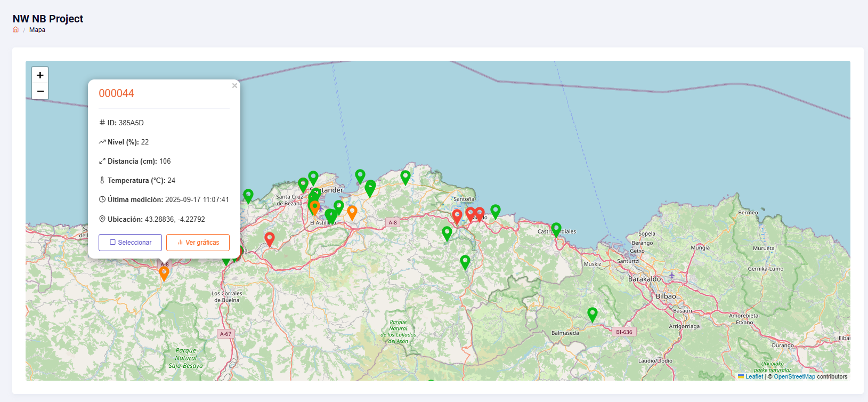Click green marker farthest south of Santoña
868x402 pixels.
coord(465,262)
